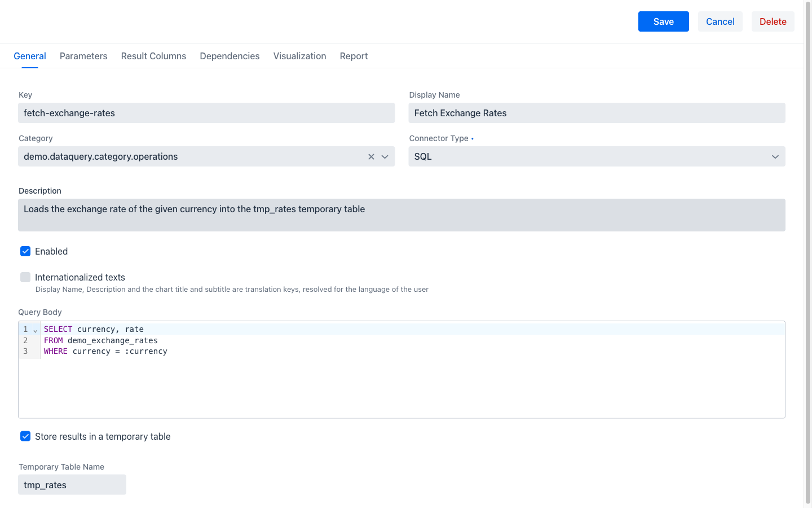Clear the selected Category value
The image size is (812, 508).
371,157
